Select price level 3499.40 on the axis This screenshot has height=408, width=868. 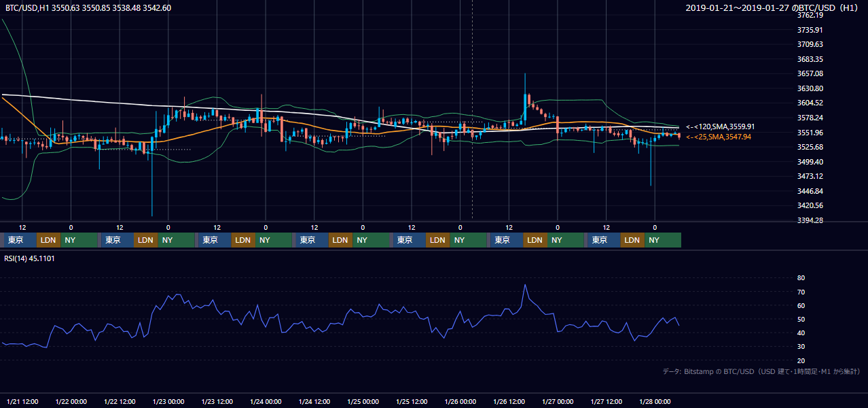[810, 162]
